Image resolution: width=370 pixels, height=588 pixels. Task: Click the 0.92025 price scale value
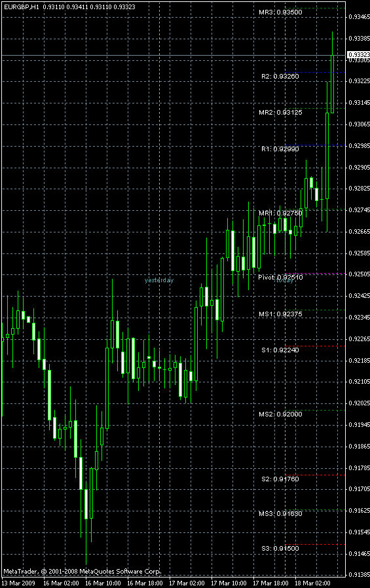(x=359, y=403)
